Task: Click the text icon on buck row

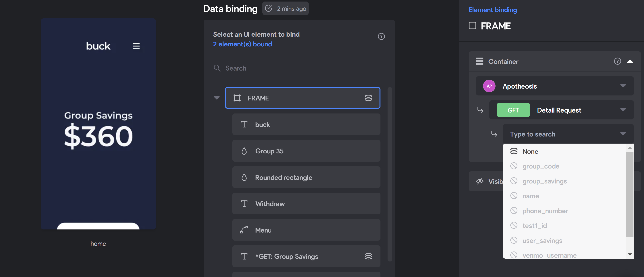Action: pyautogui.click(x=244, y=124)
